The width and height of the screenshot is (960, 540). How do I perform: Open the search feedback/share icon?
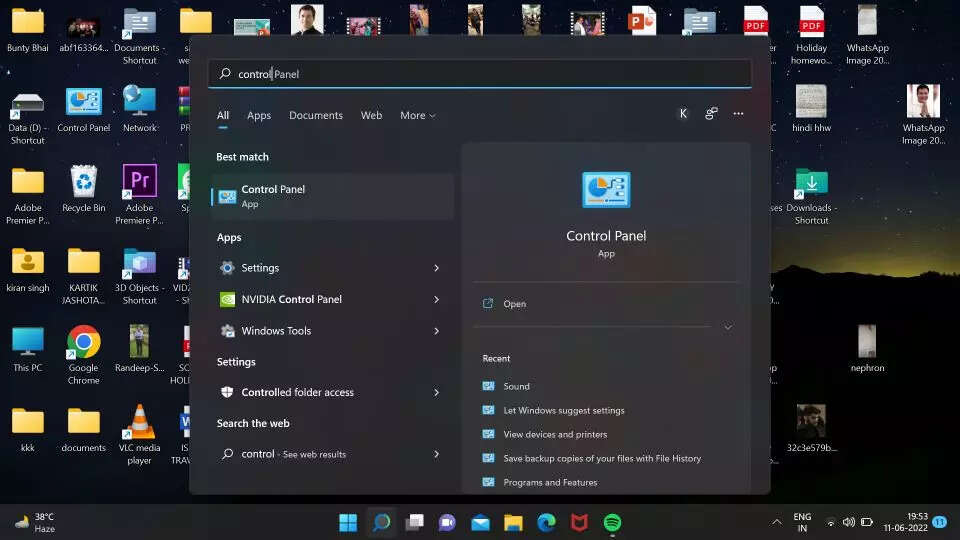[711, 114]
